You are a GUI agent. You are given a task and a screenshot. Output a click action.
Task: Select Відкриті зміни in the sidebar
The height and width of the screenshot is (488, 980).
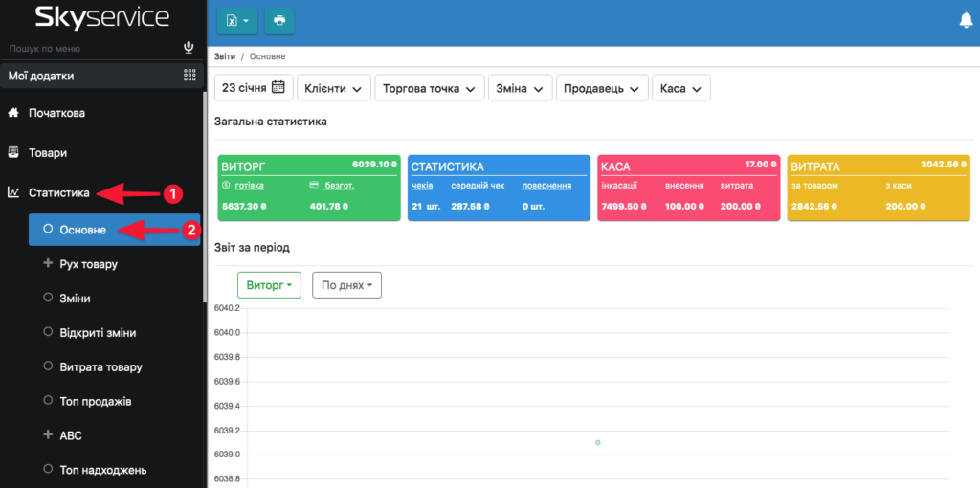(x=97, y=333)
